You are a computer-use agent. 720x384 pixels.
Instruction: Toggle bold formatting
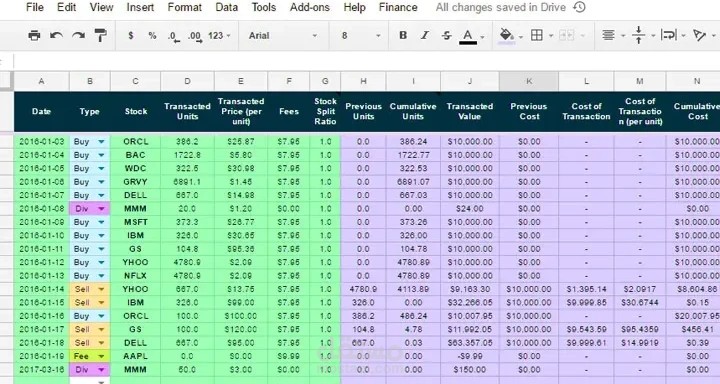pos(403,35)
